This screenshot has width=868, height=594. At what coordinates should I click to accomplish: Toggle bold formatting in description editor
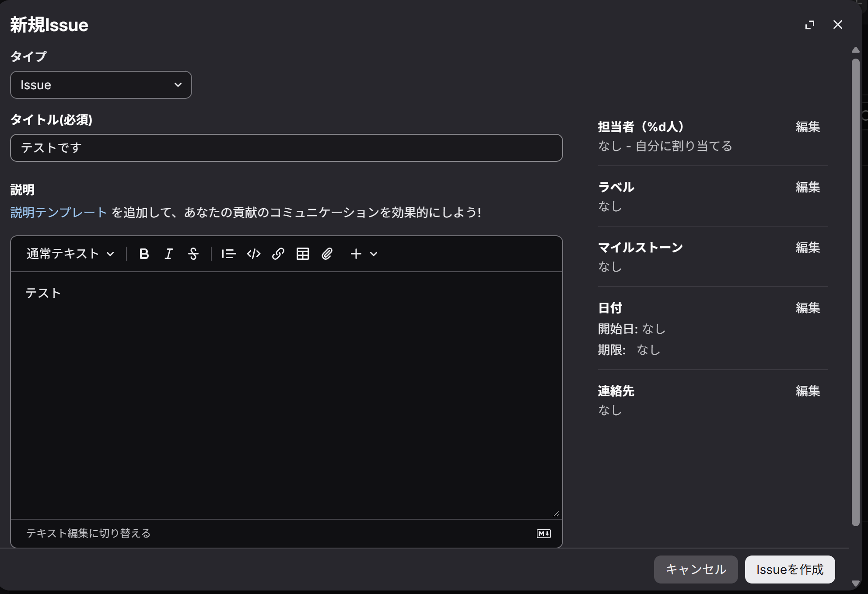(144, 254)
